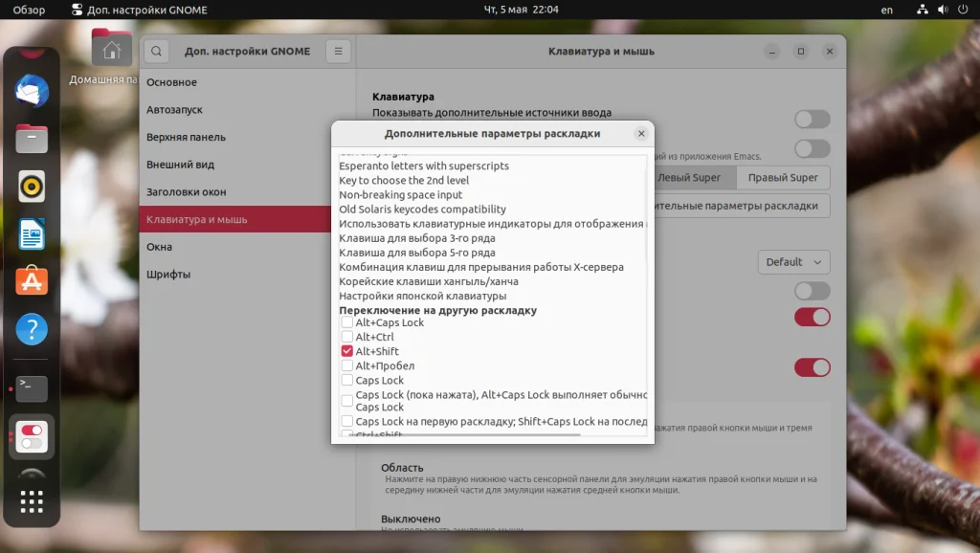Open the hamburger menu in GNOME Tweaks
This screenshot has height=553, width=980.
tap(338, 51)
